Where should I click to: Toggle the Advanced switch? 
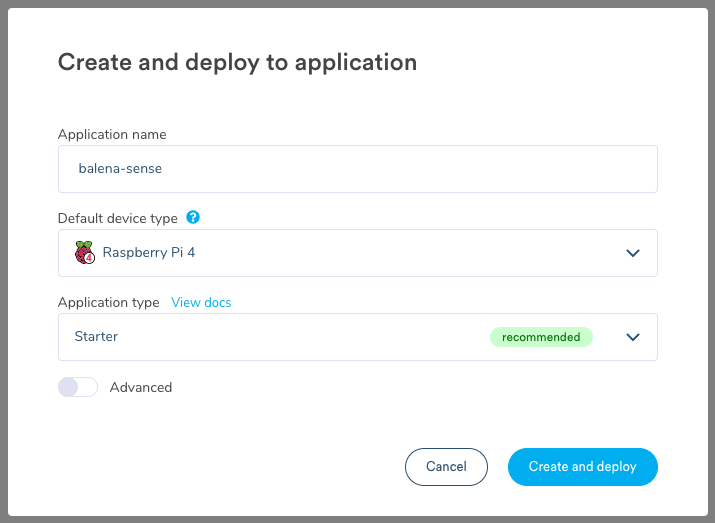[78, 387]
